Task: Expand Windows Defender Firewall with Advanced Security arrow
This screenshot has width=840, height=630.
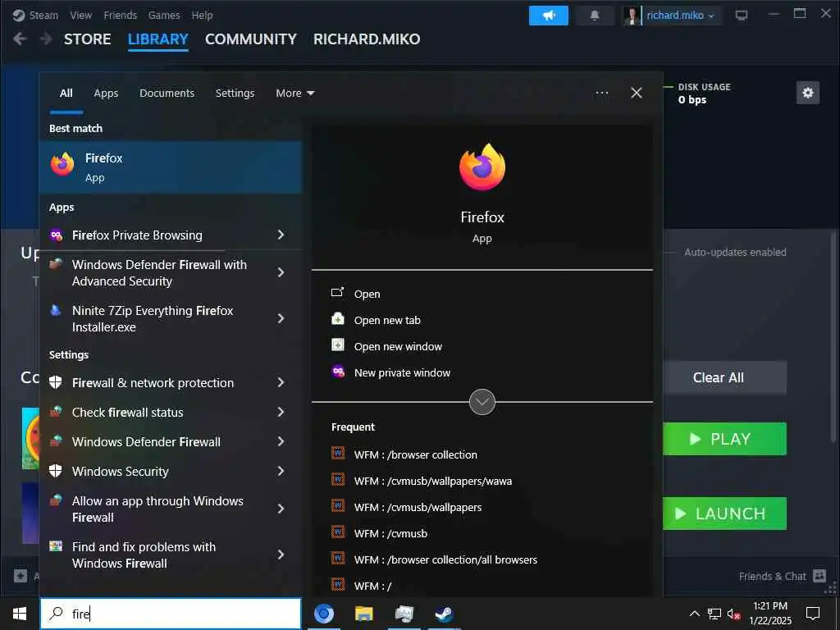Action: pos(281,272)
